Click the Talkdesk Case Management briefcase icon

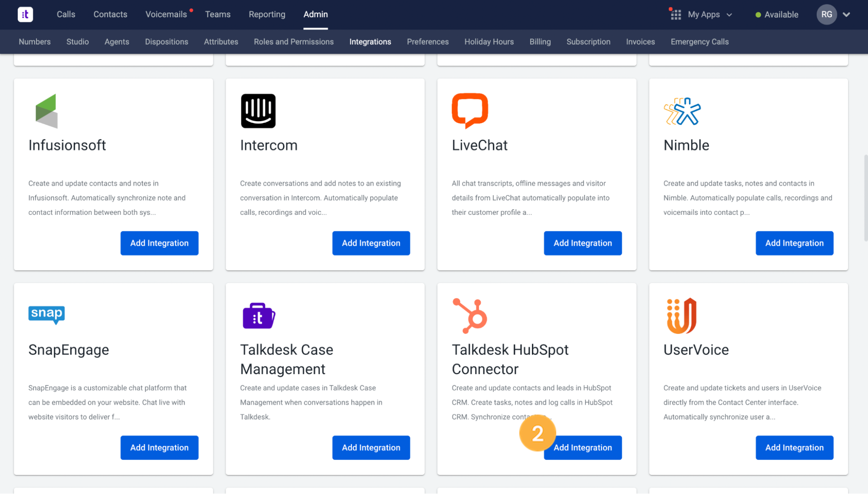[x=259, y=316]
